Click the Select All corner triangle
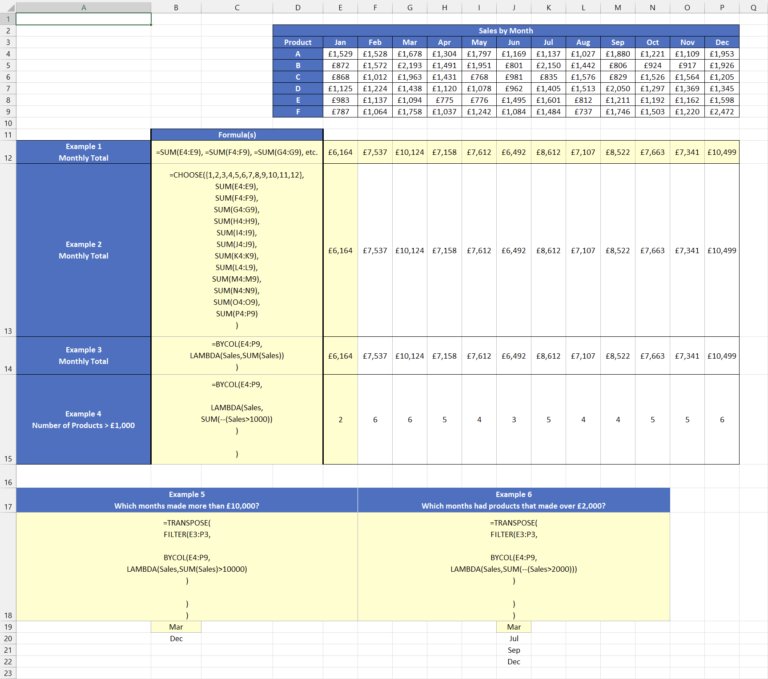768x679 pixels. click(x=7, y=7)
